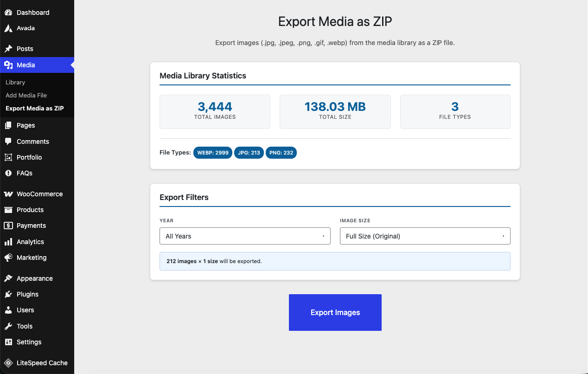
Task: Click the WEBP: 2999 file type badge
Action: point(213,153)
